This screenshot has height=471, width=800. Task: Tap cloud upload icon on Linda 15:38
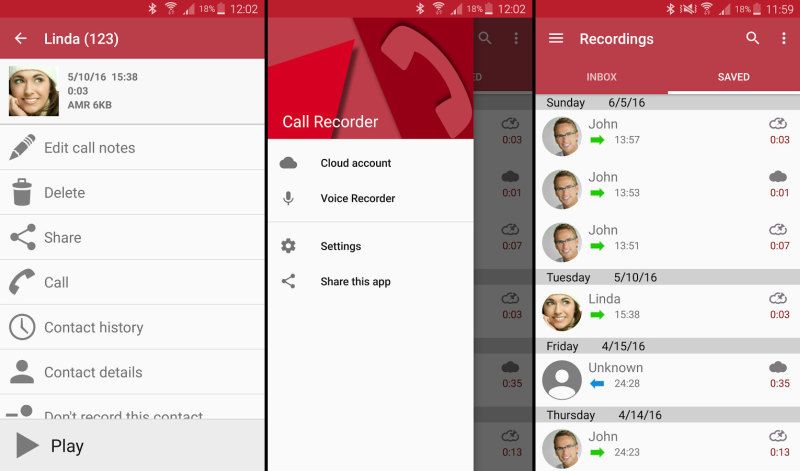click(x=778, y=298)
